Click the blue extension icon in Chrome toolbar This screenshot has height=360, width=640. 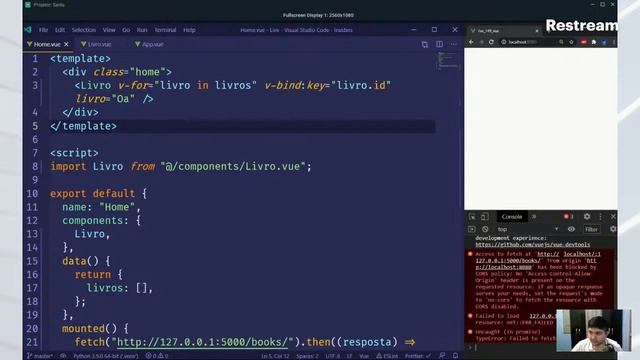(604, 42)
